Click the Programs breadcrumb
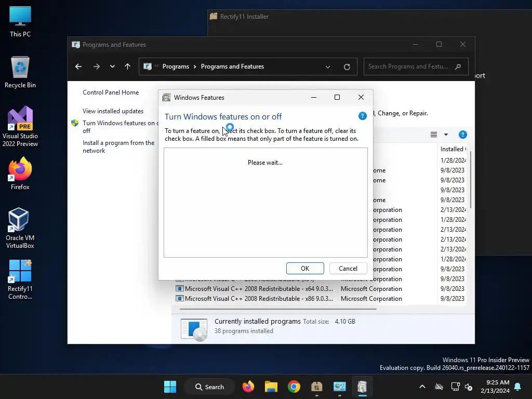532x399 pixels. (176, 66)
